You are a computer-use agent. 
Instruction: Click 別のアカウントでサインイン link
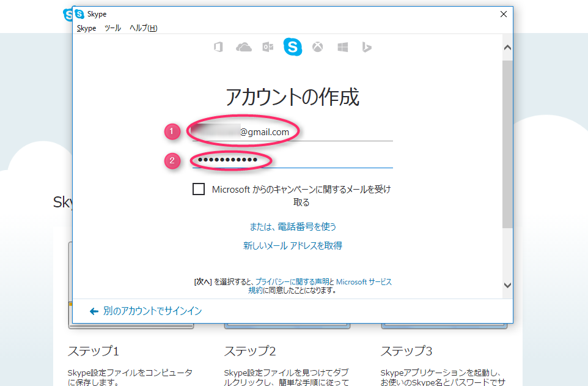click(x=152, y=311)
